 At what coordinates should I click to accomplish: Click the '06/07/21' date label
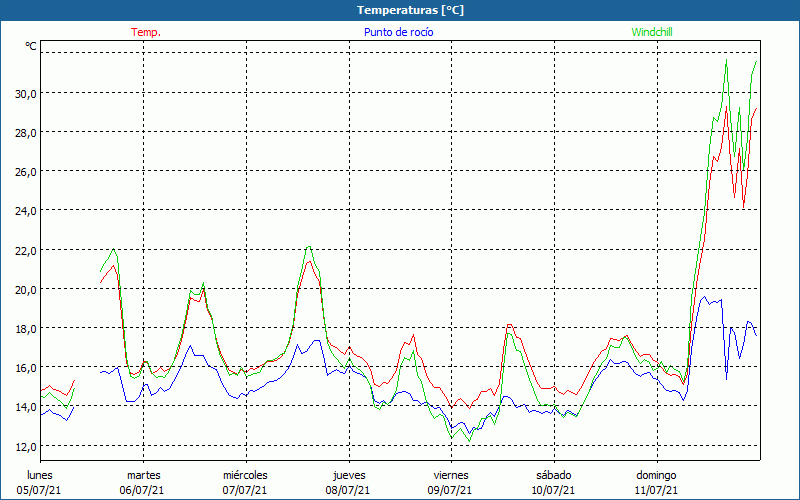point(142,490)
